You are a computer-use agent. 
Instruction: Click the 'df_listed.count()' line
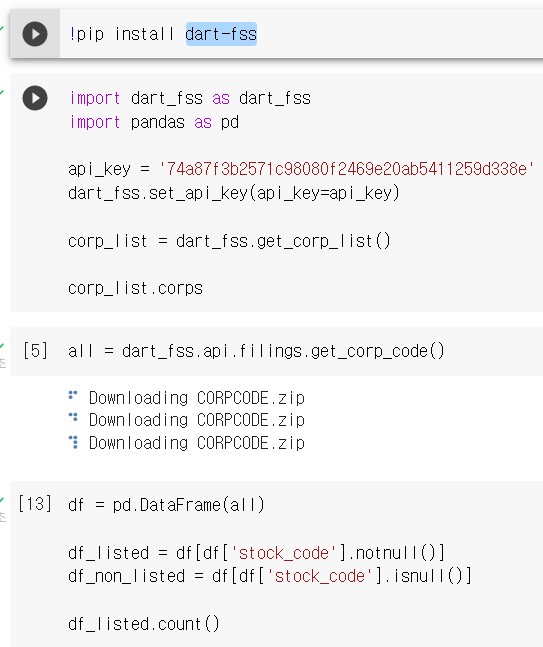[144, 624]
